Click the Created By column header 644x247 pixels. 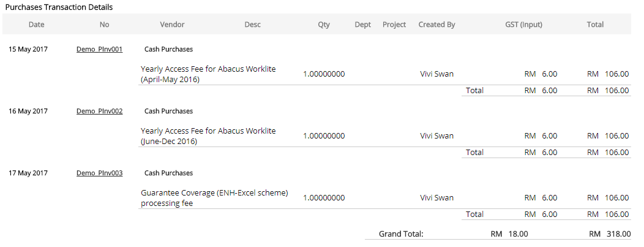tap(436, 25)
